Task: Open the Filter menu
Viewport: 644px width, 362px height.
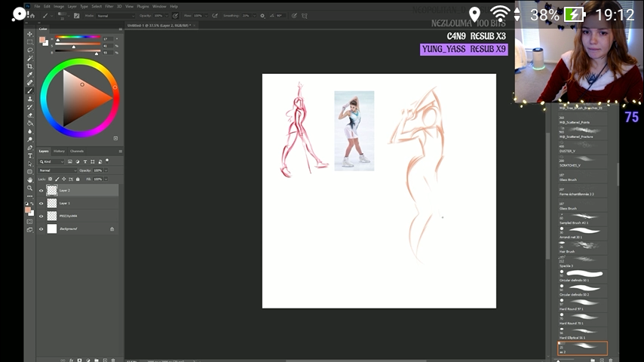Action: pyautogui.click(x=109, y=6)
